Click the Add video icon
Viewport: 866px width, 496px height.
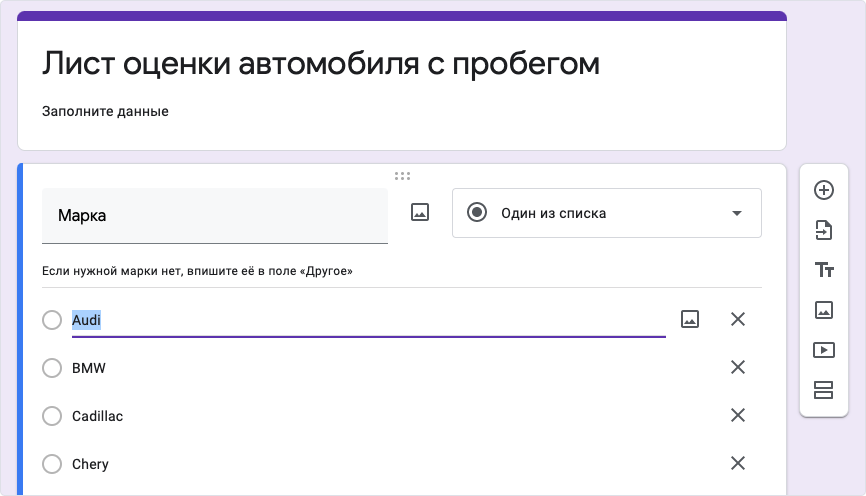[823, 350]
